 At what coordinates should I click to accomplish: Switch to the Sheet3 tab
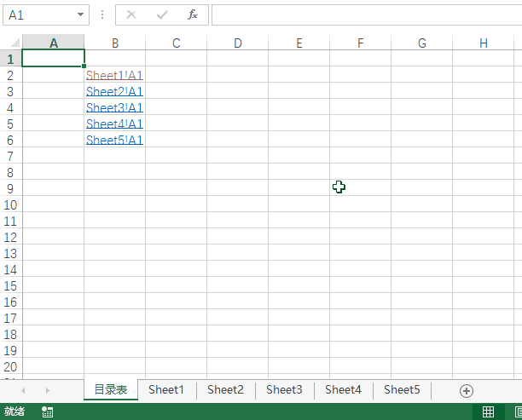coord(284,389)
